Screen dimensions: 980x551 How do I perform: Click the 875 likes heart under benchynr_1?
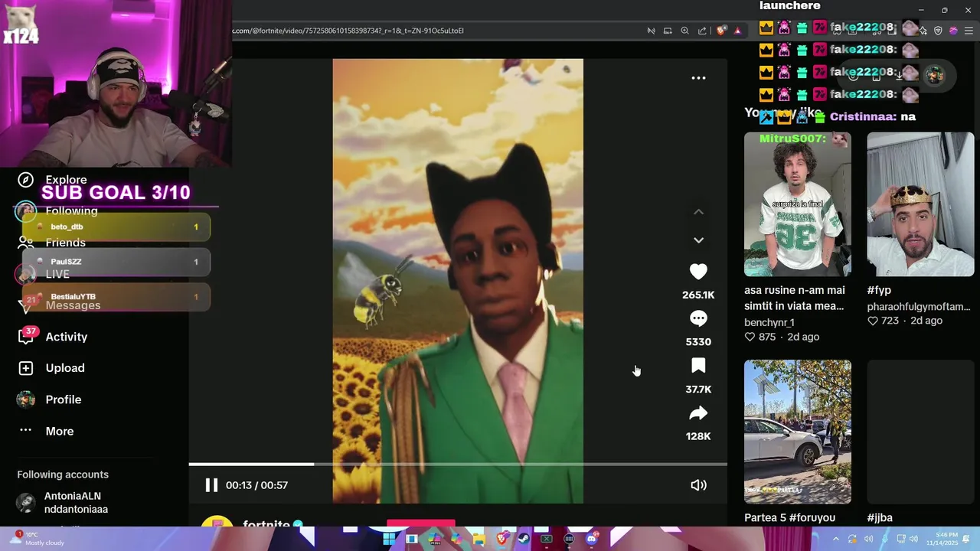click(x=750, y=337)
